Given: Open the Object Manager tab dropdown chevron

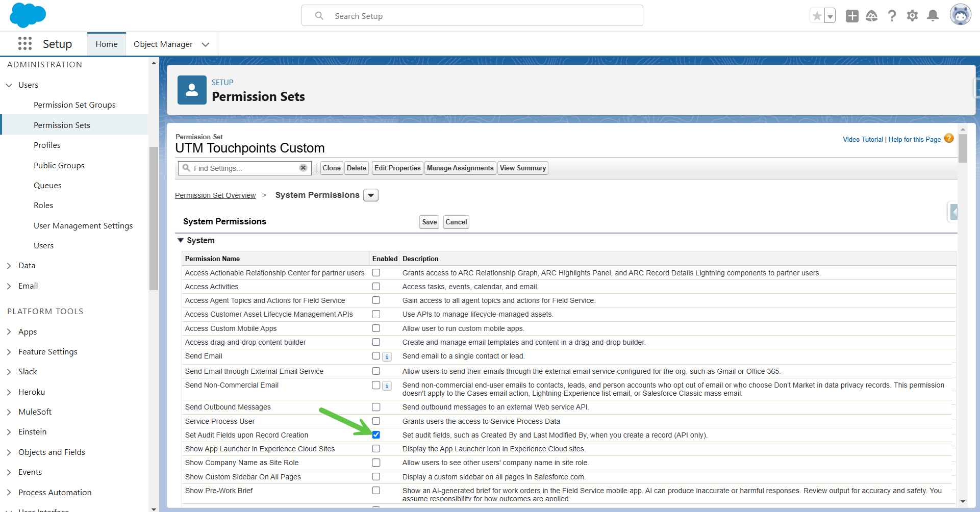Looking at the screenshot, I should point(206,44).
